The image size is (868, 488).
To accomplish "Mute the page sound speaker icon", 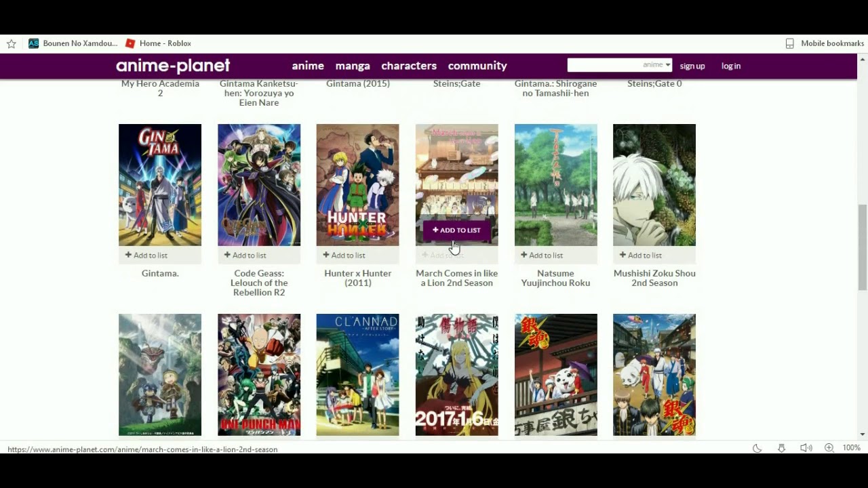I will pyautogui.click(x=806, y=448).
